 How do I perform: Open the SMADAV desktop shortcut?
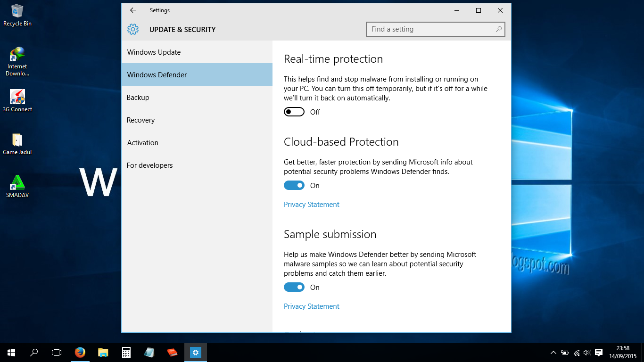pos(17,185)
